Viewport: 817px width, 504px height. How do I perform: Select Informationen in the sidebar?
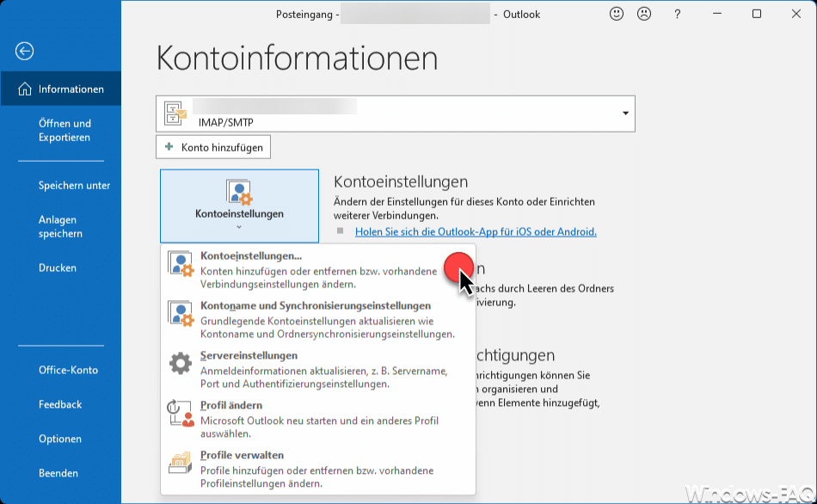pyautogui.click(x=61, y=89)
